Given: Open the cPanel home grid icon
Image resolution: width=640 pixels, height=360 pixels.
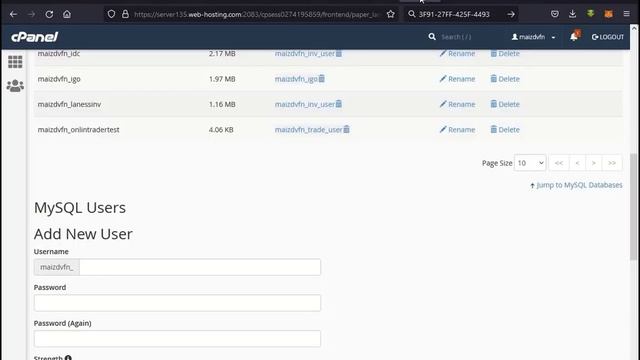Looking at the screenshot, I should 15,62.
